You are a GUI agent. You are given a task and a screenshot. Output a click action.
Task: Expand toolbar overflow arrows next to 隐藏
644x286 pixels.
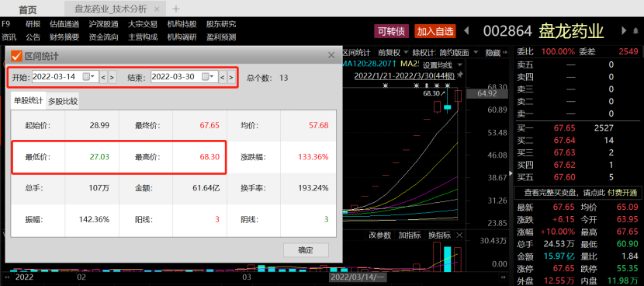tap(505, 53)
